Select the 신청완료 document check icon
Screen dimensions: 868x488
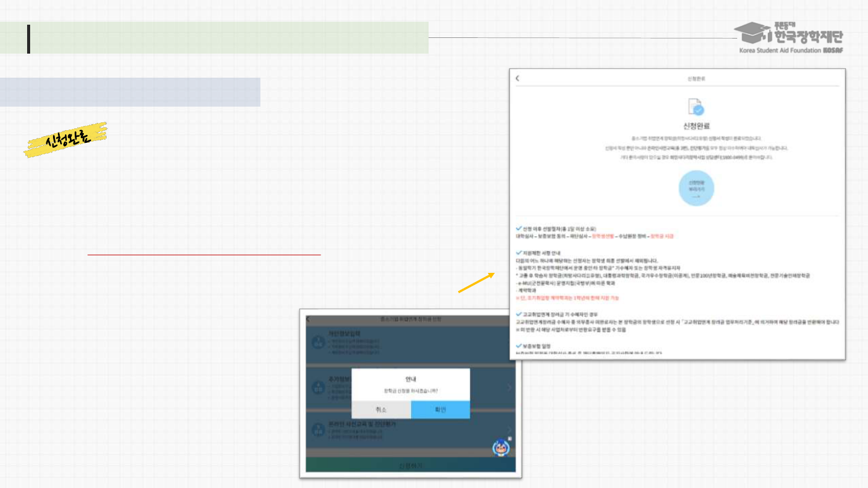tap(696, 108)
